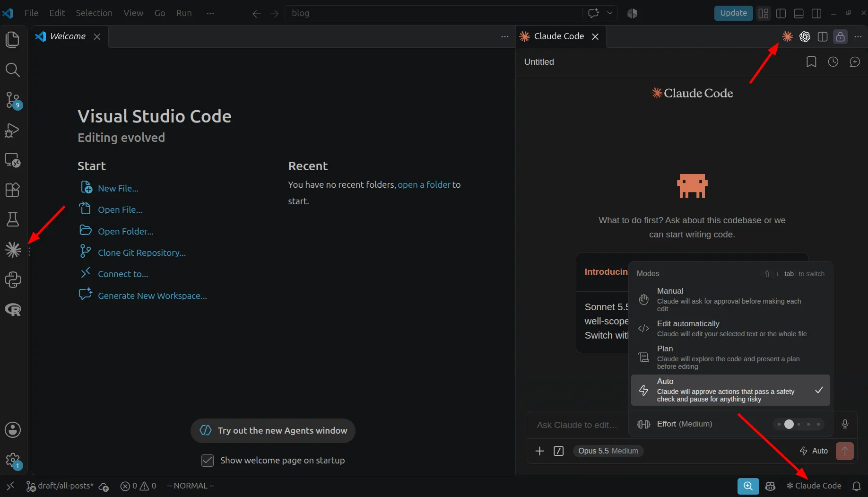The width and height of the screenshot is (868, 497).
Task: Open Claude Code from the activity bar
Action: [x=13, y=250]
